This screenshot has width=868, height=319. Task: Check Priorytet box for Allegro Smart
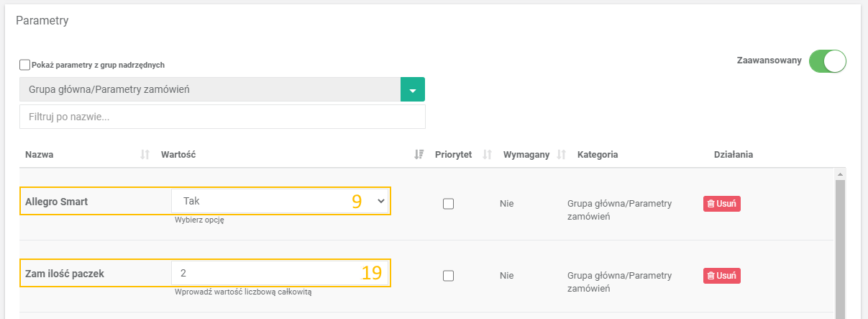pos(448,204)
